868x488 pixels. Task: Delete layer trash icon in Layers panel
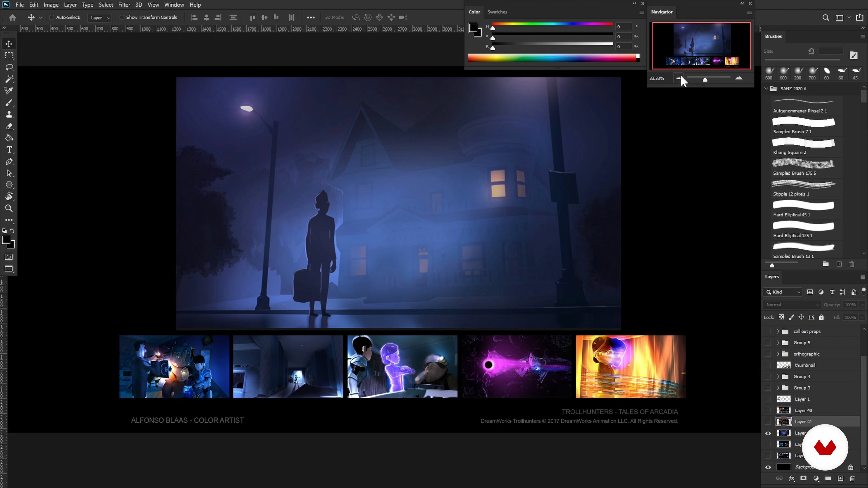[x=852, y=478]
